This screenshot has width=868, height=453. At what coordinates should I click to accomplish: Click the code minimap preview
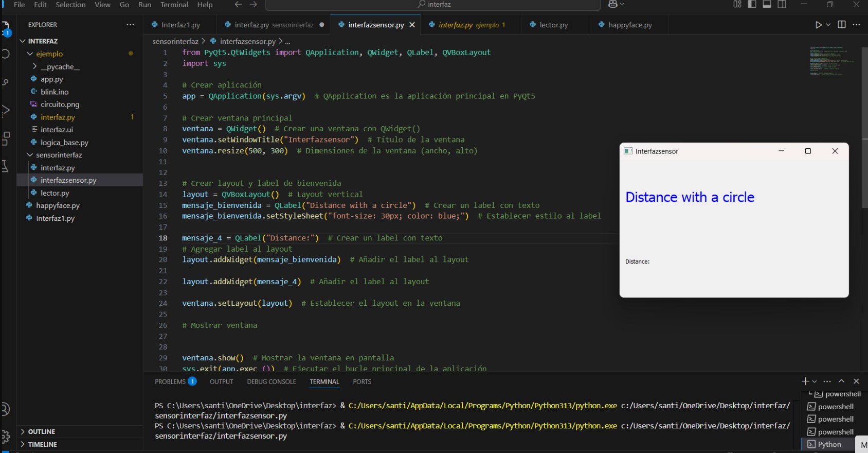tap(832, 61)
